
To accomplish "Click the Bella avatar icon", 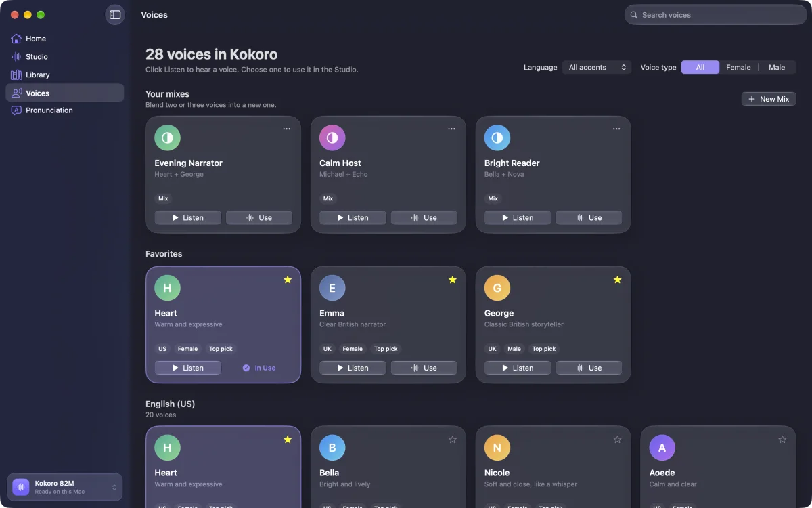I will pyautogui.click(x=332, y=448).
